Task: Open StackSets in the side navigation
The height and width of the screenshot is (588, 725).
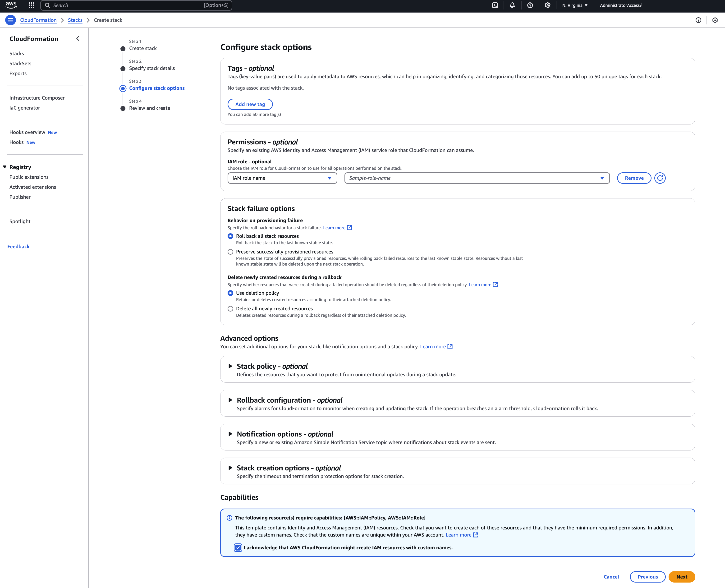Action: click(20, 63)
